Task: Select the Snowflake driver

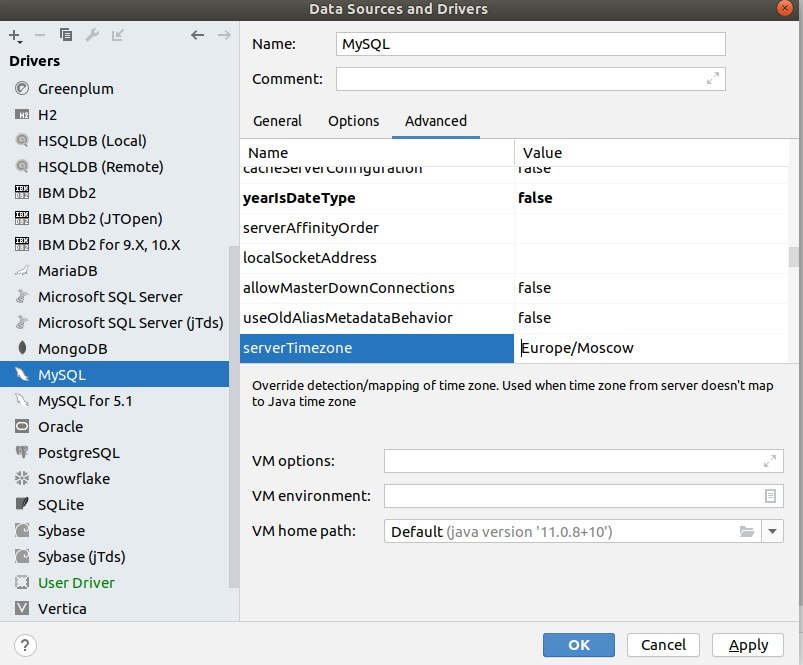Action: click(x=115, y=479)
